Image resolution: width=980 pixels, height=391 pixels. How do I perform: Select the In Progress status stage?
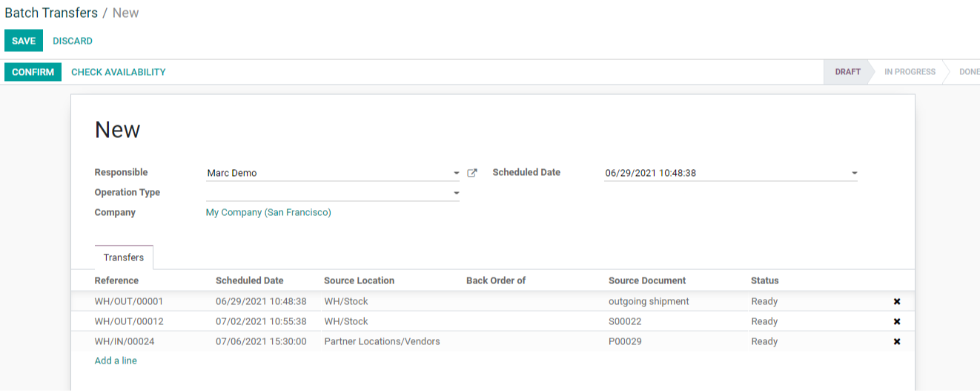click(x=910, y=72)
